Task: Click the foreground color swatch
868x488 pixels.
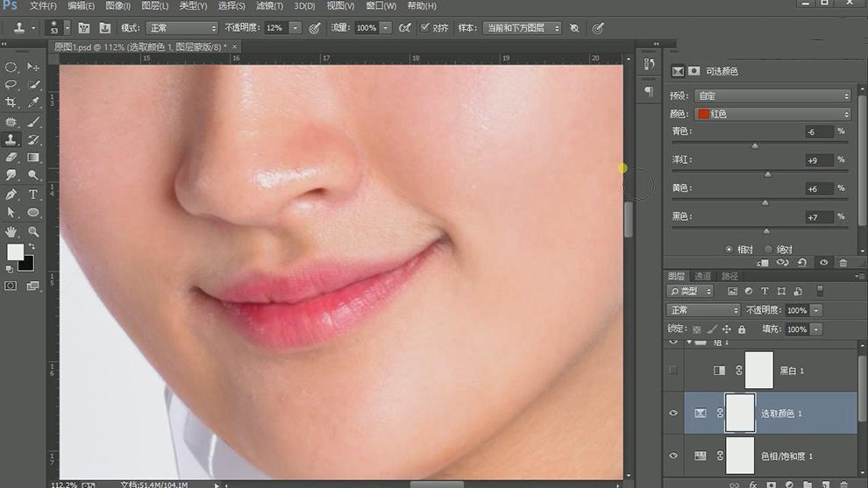Action: (x=16, y=252)
